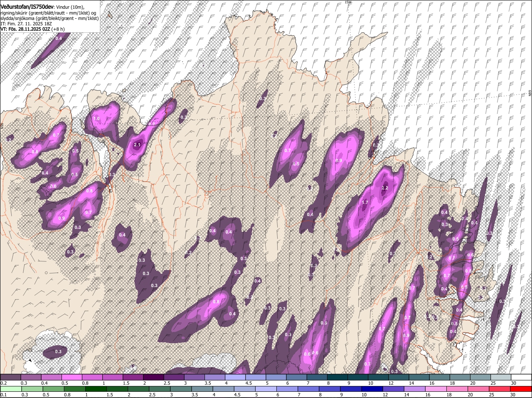Click the VT: Fös. 28.11.2025 02Z valid time
The height and width of the screenshot is (398, 532).
[x=25, y=29]
